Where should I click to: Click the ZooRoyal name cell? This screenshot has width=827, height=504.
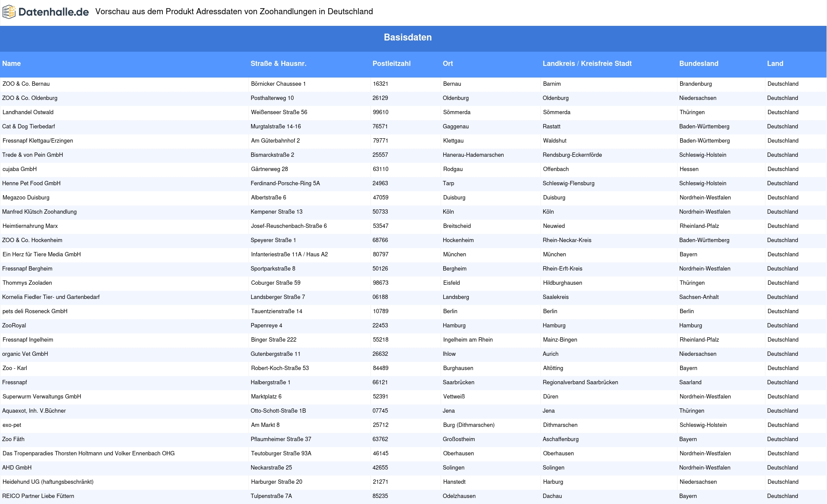(14, 326)
